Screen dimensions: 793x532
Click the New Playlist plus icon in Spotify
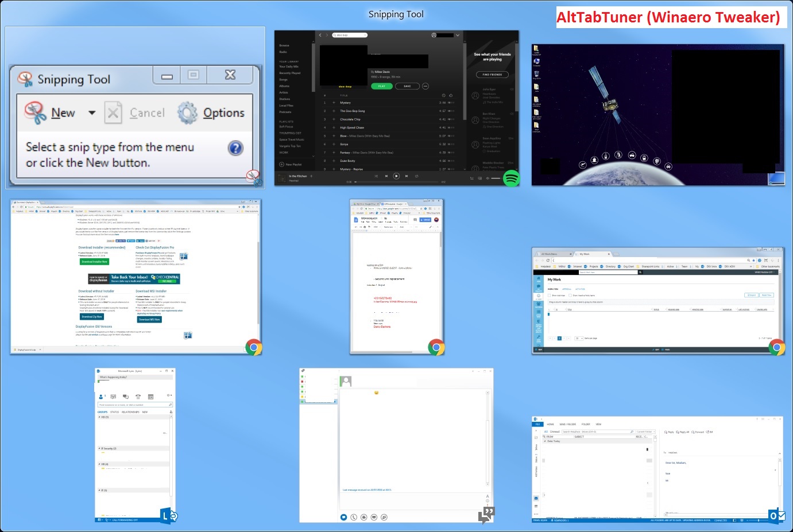pyautogui.click(x=282, y=165)
